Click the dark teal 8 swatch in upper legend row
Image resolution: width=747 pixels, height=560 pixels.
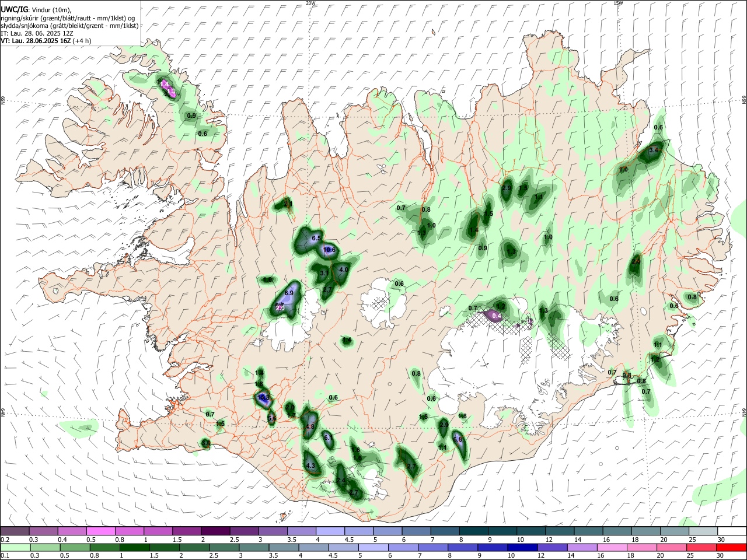point(474,531)
